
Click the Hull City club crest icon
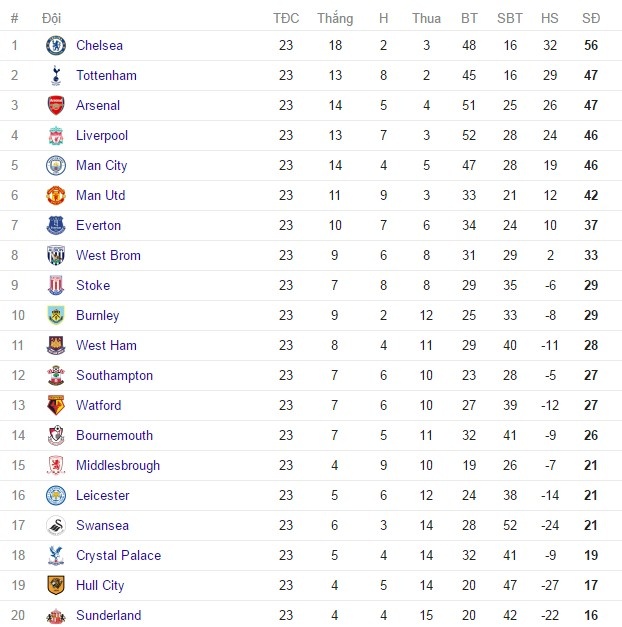[55, 585]
